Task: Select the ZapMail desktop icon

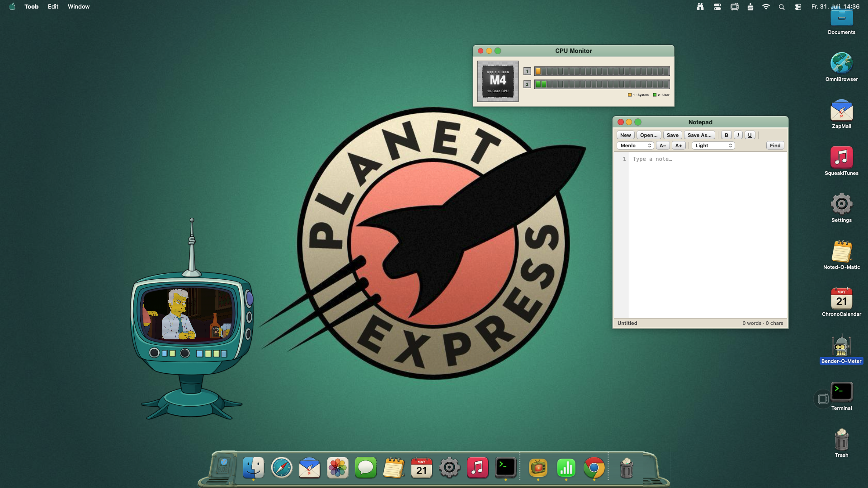Action: tap(841, 114)
